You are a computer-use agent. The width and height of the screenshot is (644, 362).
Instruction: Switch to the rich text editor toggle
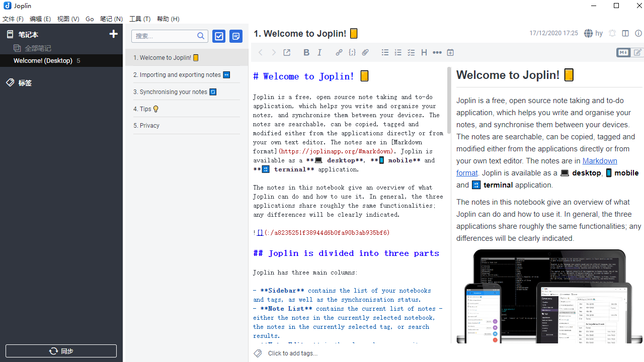click(x=637, y=52)
